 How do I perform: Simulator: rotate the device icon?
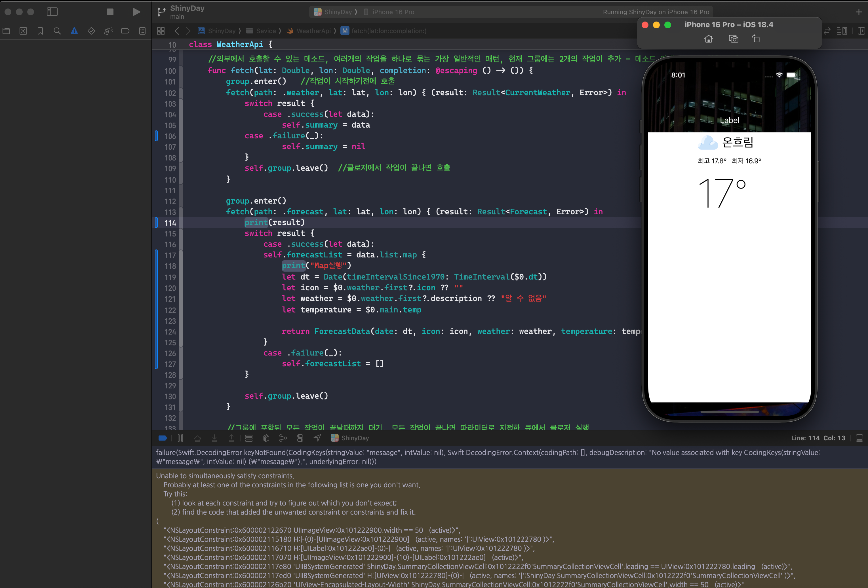coord(756,39)
